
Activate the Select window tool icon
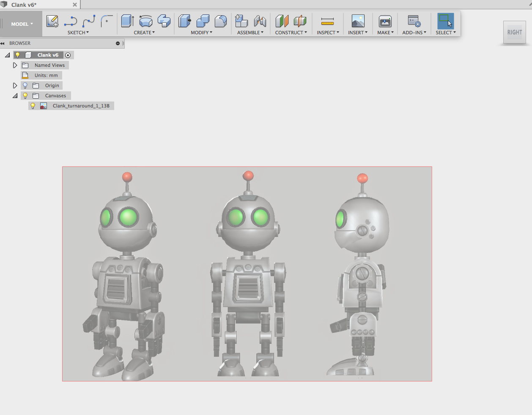click(x=445, y=21)
